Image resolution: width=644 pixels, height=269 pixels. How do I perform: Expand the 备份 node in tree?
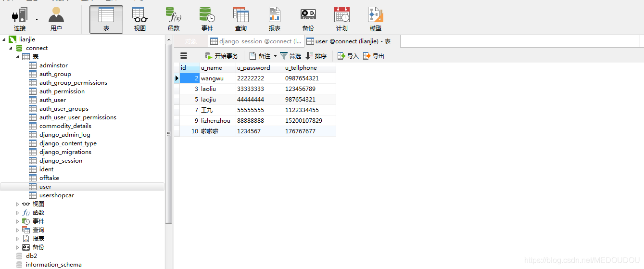tap(18, 247)
